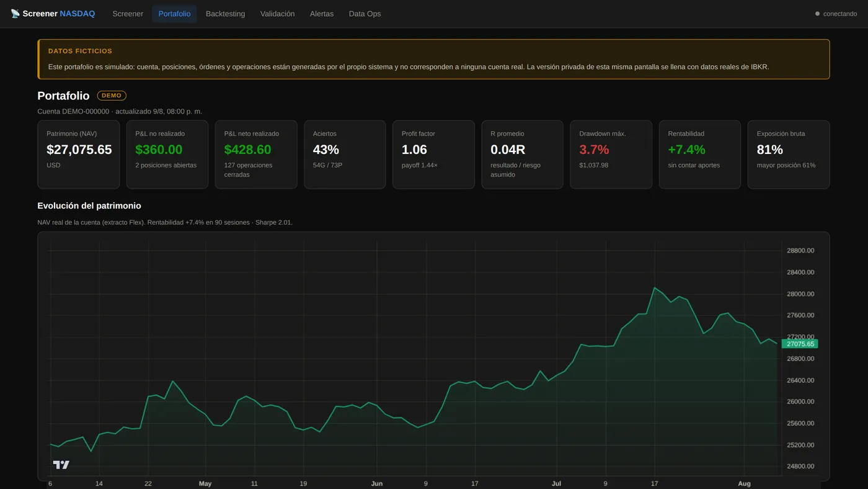Screen dimensions: 868x489
Task: Click the Exposición bruta 81% value
Action: [770, 150]
